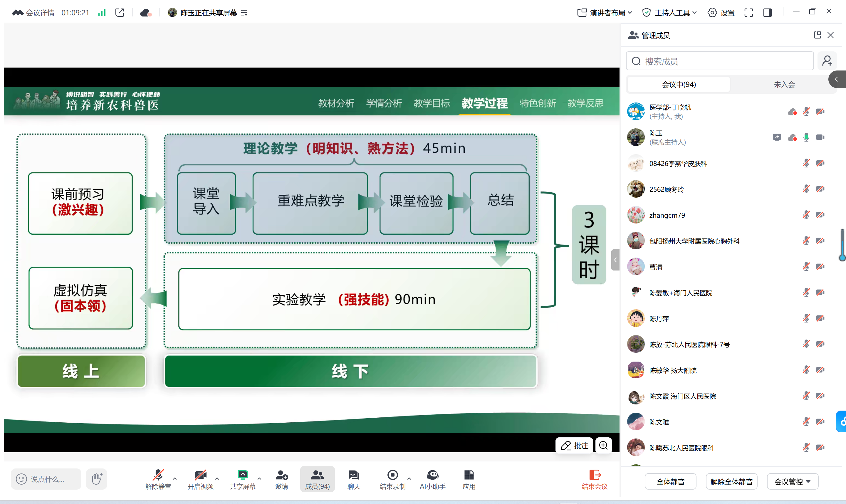Open 会议管控 dropdown
The width and height of the screenshot is (846, 504).
[792, 482]
